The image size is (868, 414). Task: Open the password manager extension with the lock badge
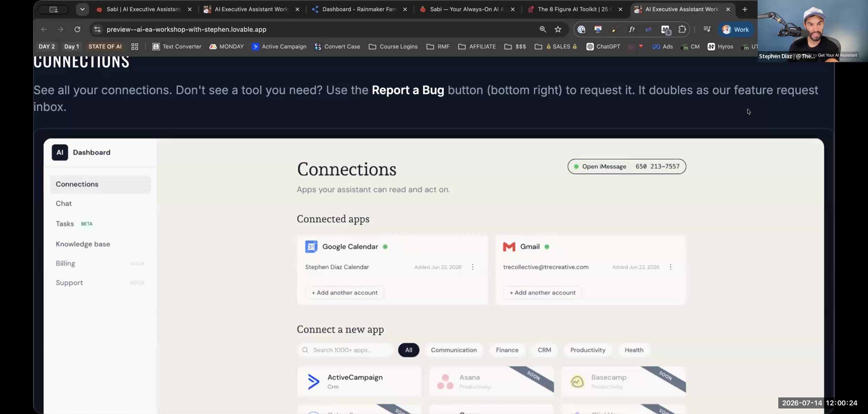coord(581,29)
